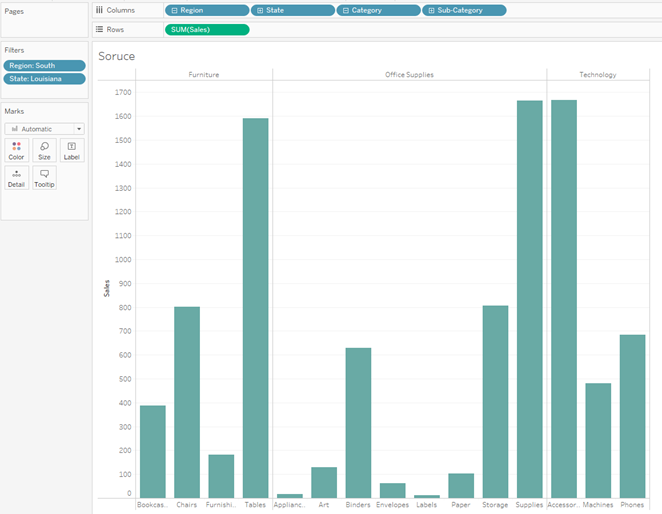This screenshot has height=514, width=662.
Task: Click the Furniture category header
Action: pos(203,75)
